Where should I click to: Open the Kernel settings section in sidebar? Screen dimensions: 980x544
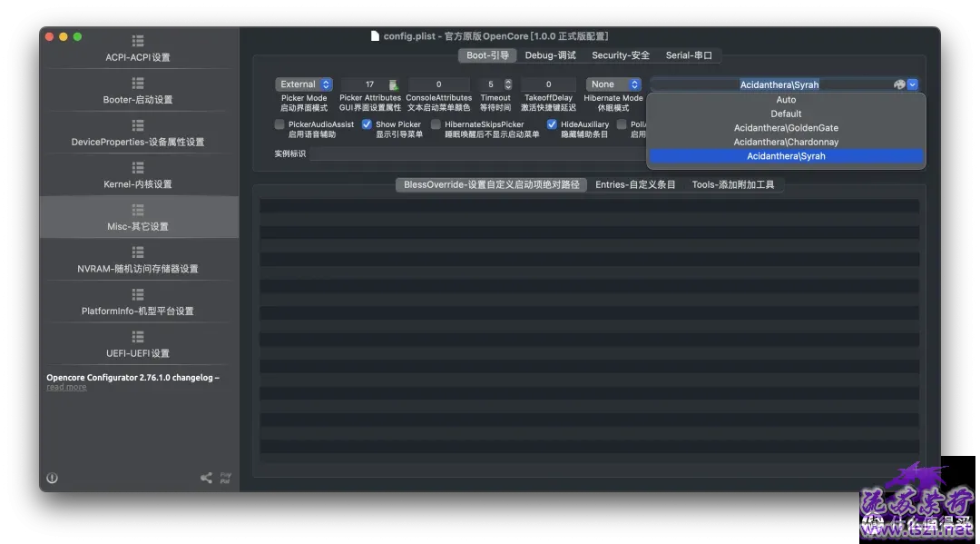[138, 176]
